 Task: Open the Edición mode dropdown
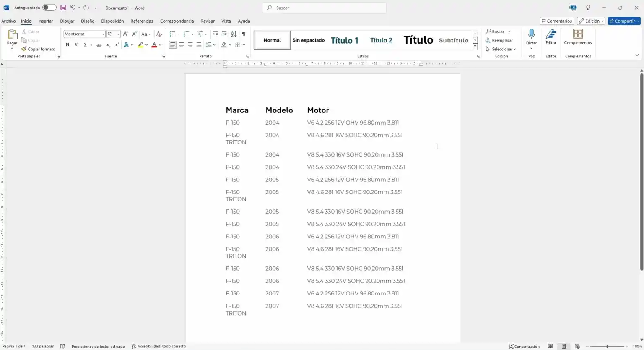(x=591, y=21)
